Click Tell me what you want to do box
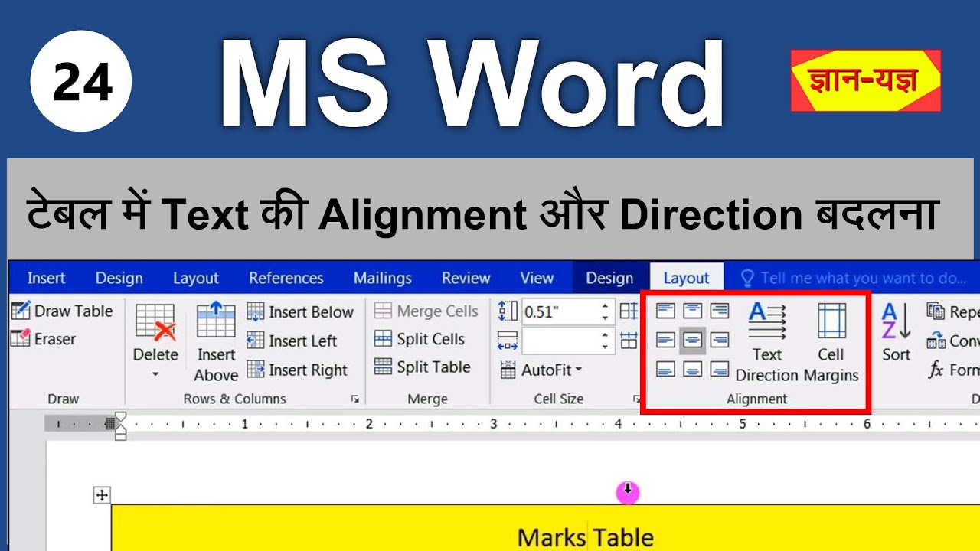This screenshot has width=980, height=551. [x=853, y=278]
